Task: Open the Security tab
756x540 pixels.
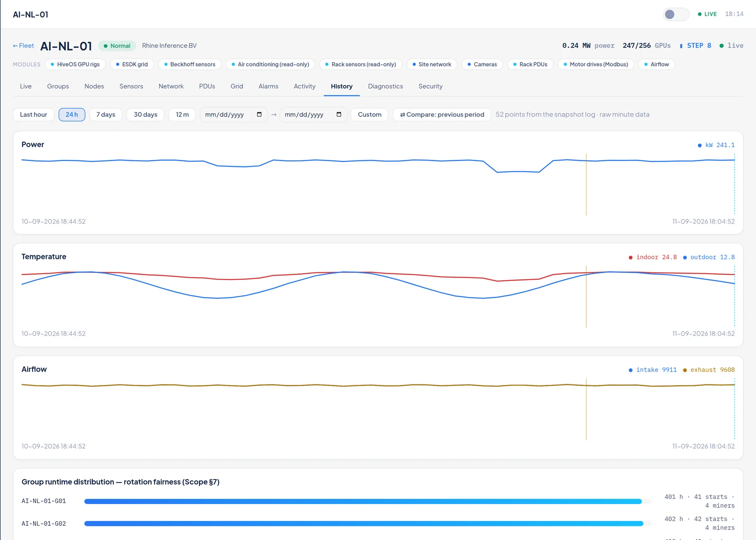Action: click(x=430, y=87)
